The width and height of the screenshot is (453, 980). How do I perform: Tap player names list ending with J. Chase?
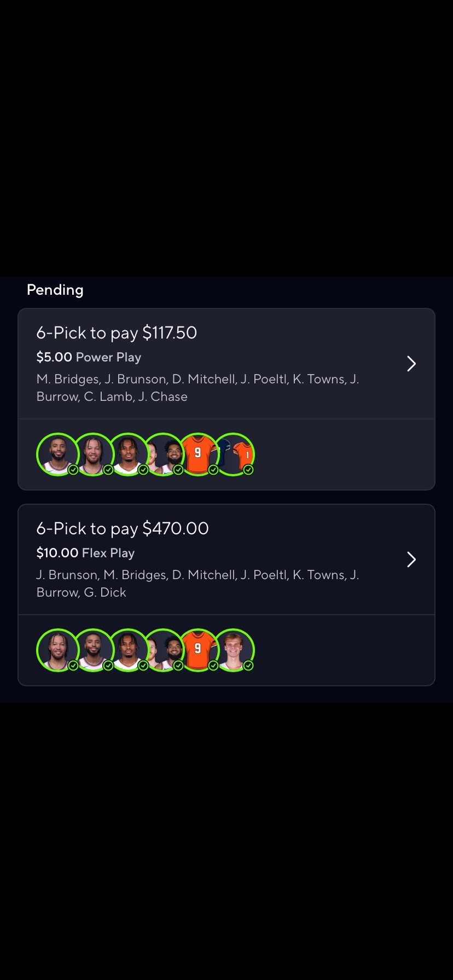(198, 388)
